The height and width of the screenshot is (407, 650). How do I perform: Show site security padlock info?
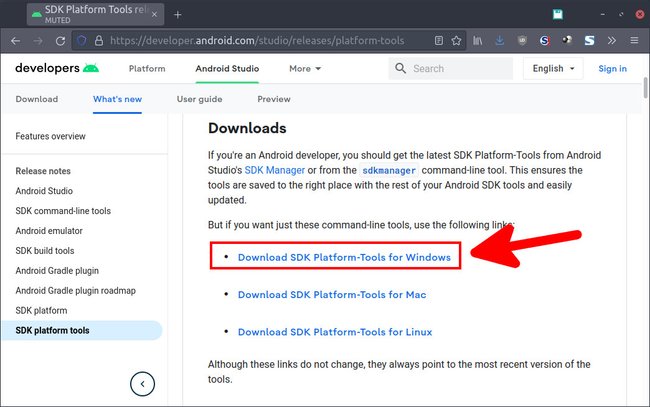pos(99,41)
